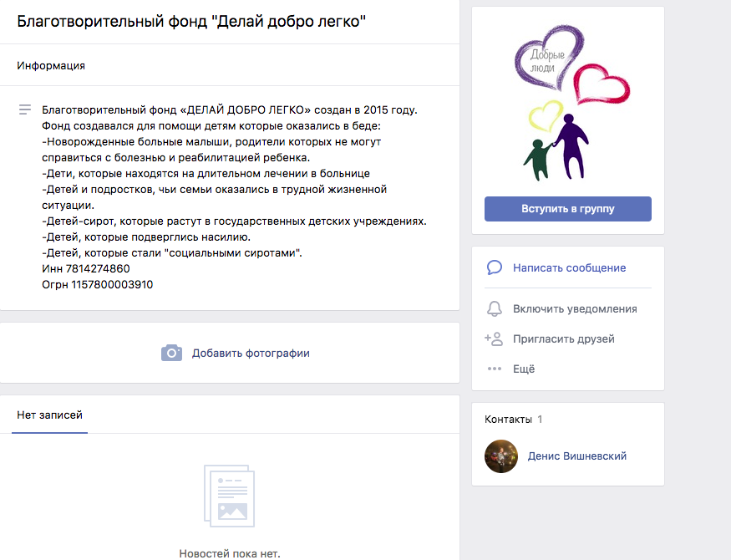Open the Написать сообщение link
Image resolution: width=731 pixels, height=560 pixels.
(569, 267)
